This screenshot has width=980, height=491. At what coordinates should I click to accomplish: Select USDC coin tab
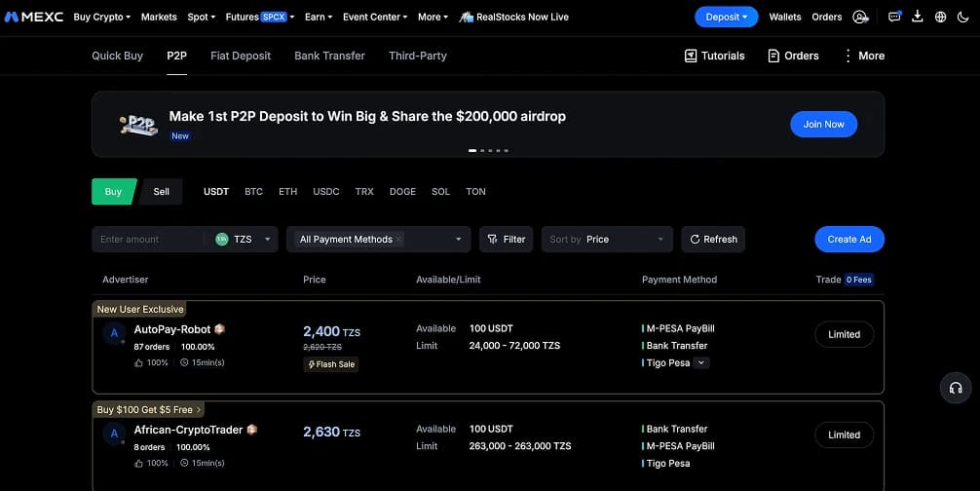(326, 192)
